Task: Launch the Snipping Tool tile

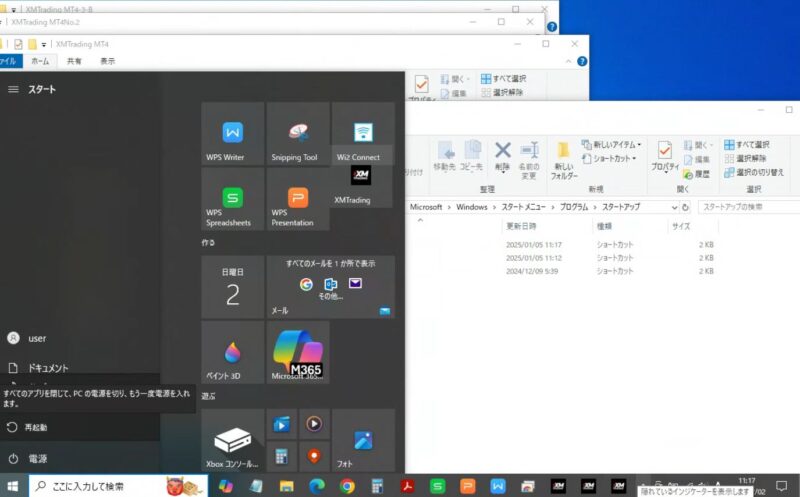Action: (298, 134)
